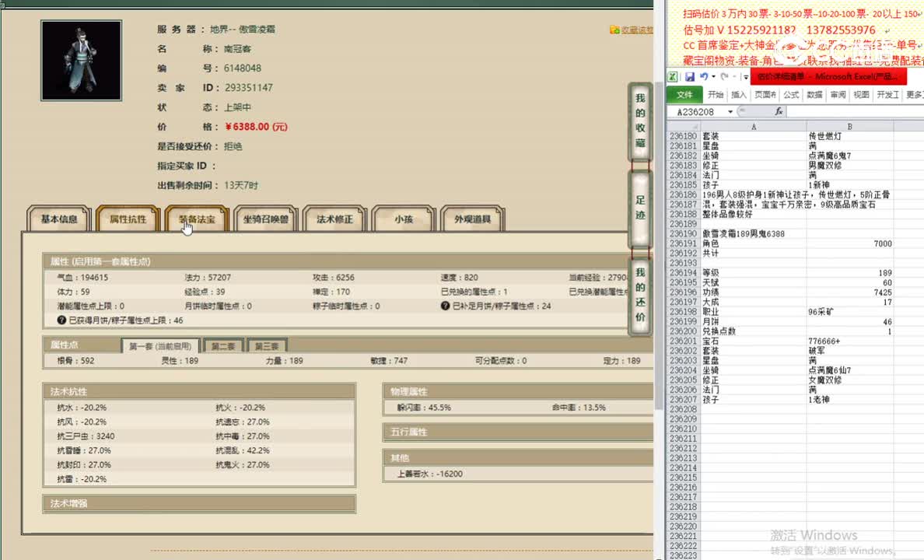Viewport: 924px width, 560px height.
Task: Open the 基本信息 tab
Action: pyautogui.click(x=59, y=219)
